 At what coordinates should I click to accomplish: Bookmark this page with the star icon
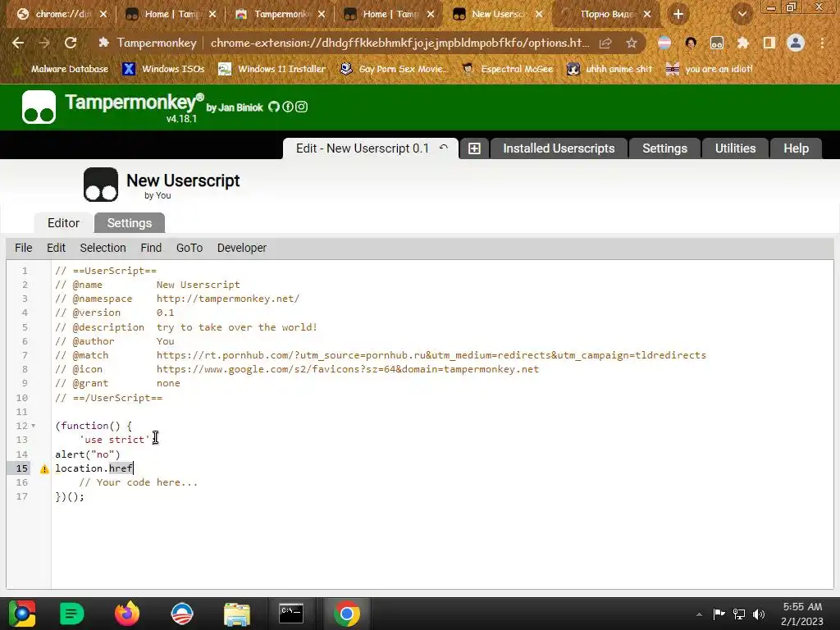(x=632, y=43)
